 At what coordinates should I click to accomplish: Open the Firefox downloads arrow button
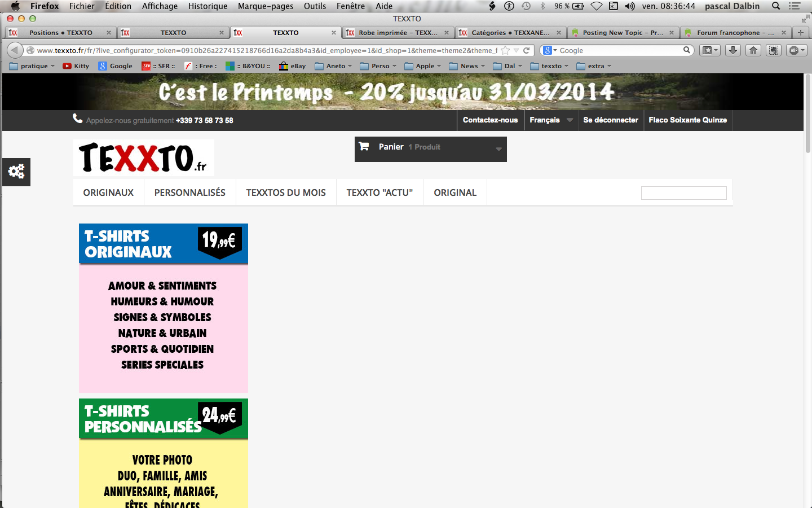[733, 50]
